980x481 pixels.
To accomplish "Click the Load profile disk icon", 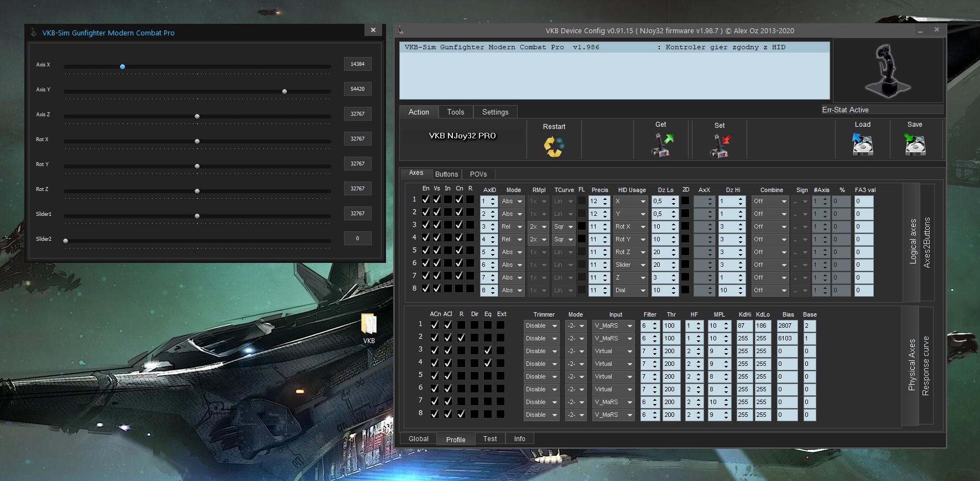I will 862,144.
